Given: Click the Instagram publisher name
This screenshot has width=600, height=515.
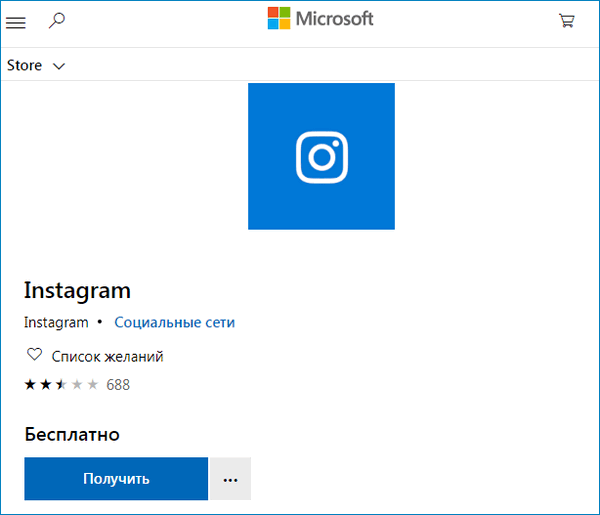Looking at the screenshot, I should click(56, 323).
